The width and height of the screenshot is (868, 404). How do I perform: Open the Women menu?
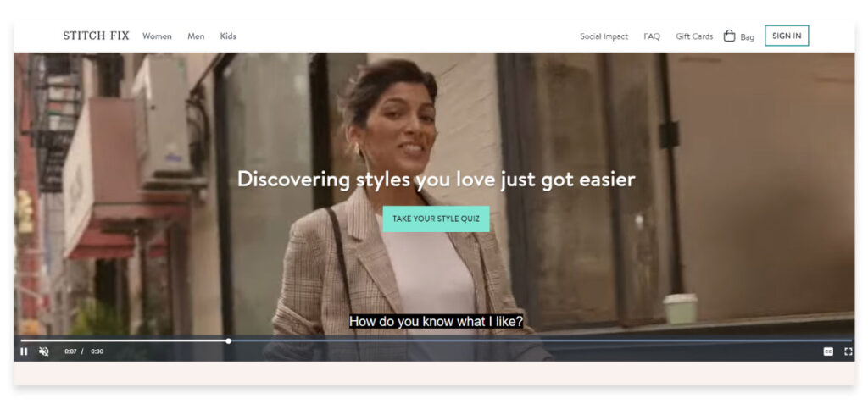click(157, 36)
